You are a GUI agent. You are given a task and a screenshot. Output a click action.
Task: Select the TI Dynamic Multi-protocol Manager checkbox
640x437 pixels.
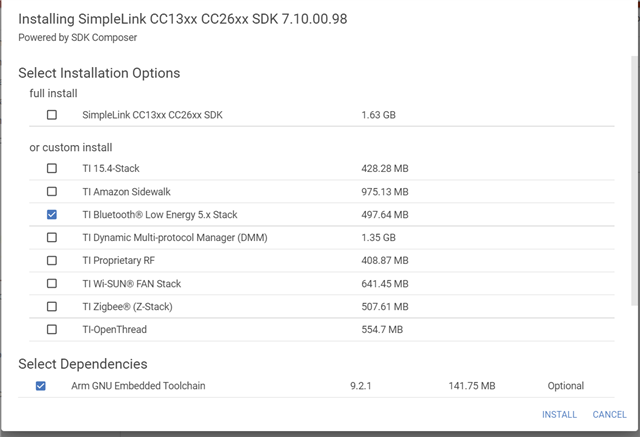pos(52,237)
